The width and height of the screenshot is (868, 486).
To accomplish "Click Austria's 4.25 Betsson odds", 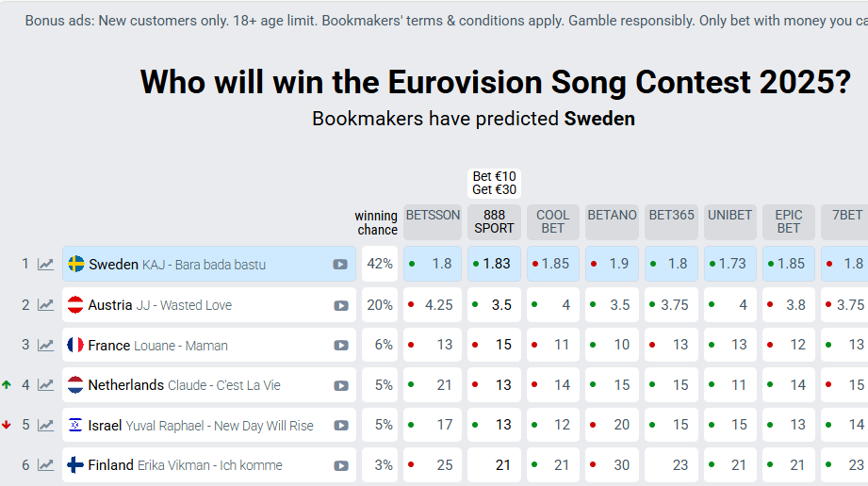I will click(x=433, y=305).
